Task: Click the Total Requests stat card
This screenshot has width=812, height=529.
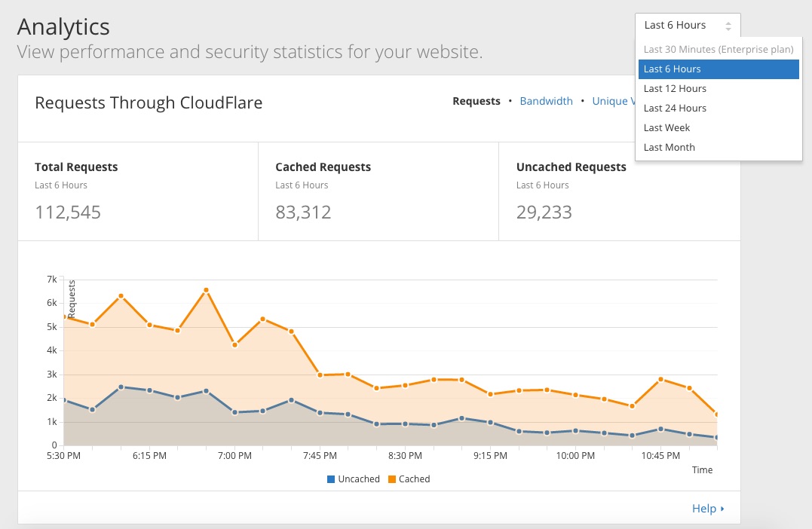Action: 137,191
